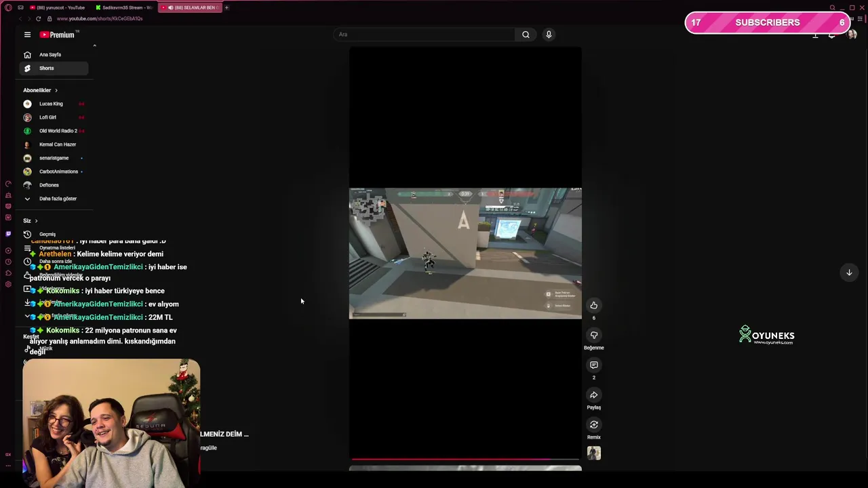Image resolution: width=868 pixels, height=488 pixels.
Task: Seek using the Short's red progress bar
Action: pyautogui.click(x=465, y=459)
